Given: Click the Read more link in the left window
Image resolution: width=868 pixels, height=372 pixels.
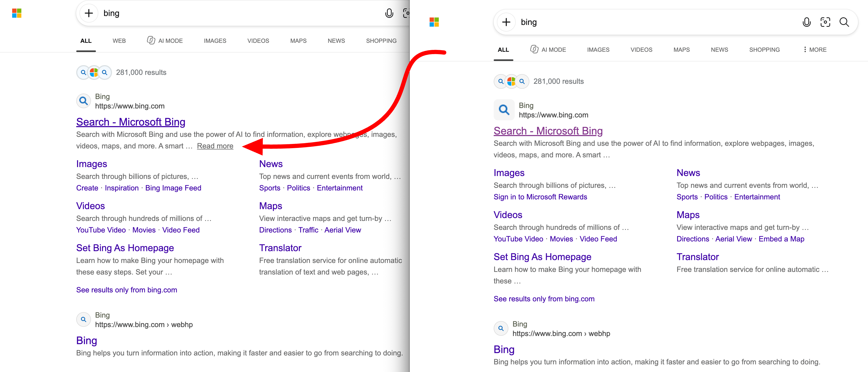Looking at the screenshot, I should pyautogui.click(x=215, y=146).
